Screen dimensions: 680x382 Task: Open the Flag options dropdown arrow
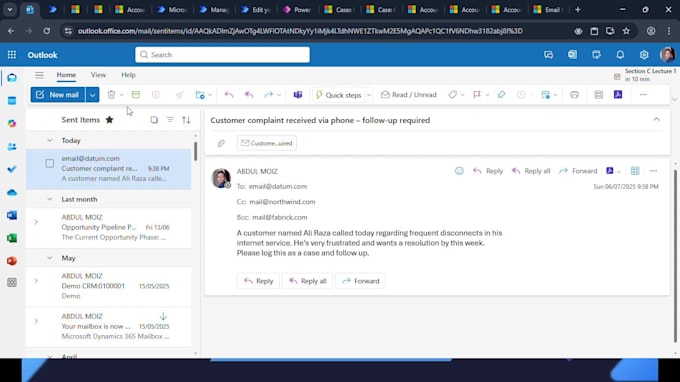(x=487, y=95)
